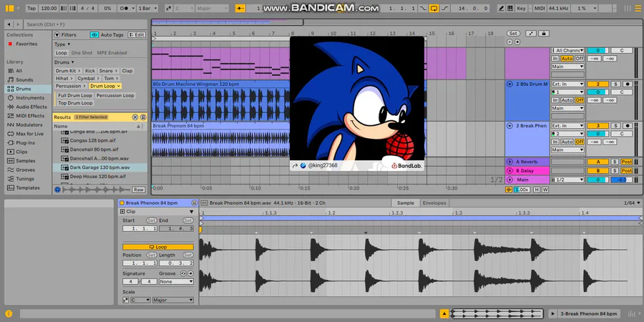Click the arrangement full-size diagonal arrows icon
Image resolution: width=644 pixels, height=322 pixels.
(x=531, y=33)
